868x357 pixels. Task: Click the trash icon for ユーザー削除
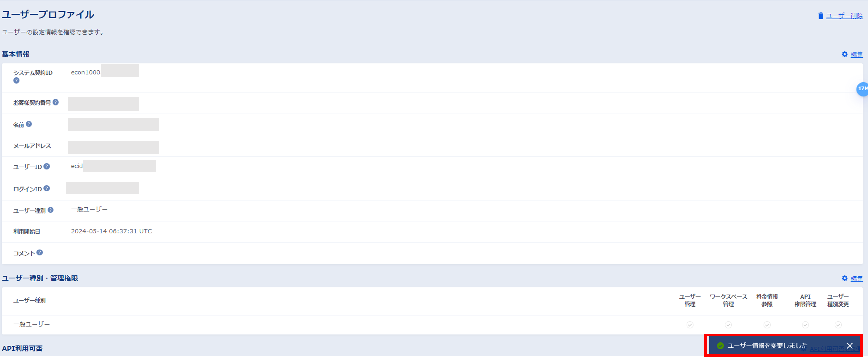click(x=821, y=16)
